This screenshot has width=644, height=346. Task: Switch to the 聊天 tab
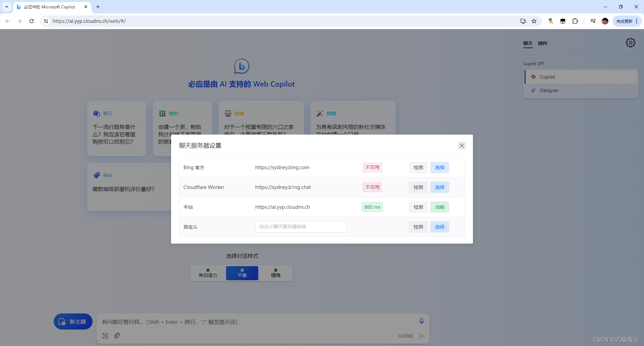coord(527,43)
